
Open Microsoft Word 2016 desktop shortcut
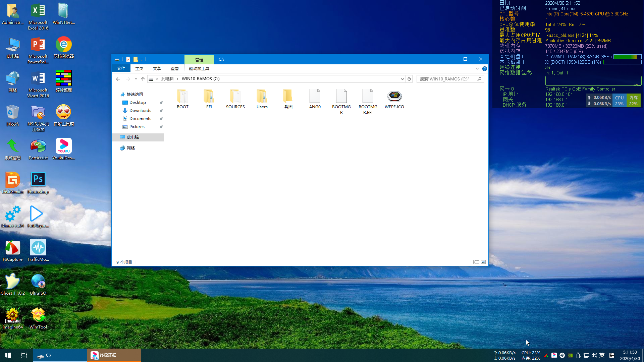(x=38, y=84)
